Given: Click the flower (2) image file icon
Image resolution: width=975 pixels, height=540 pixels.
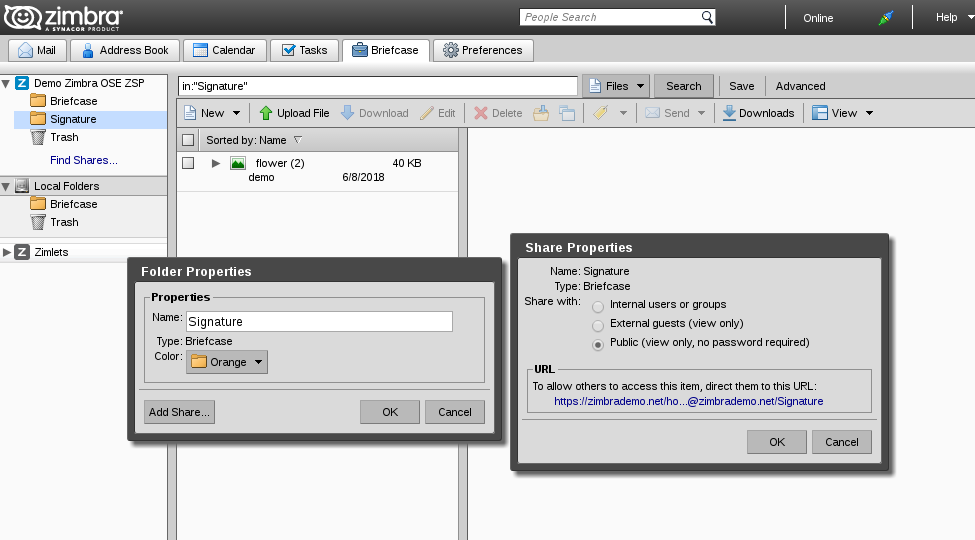Looking at the screenshot, I should click(x=238, y=164).
